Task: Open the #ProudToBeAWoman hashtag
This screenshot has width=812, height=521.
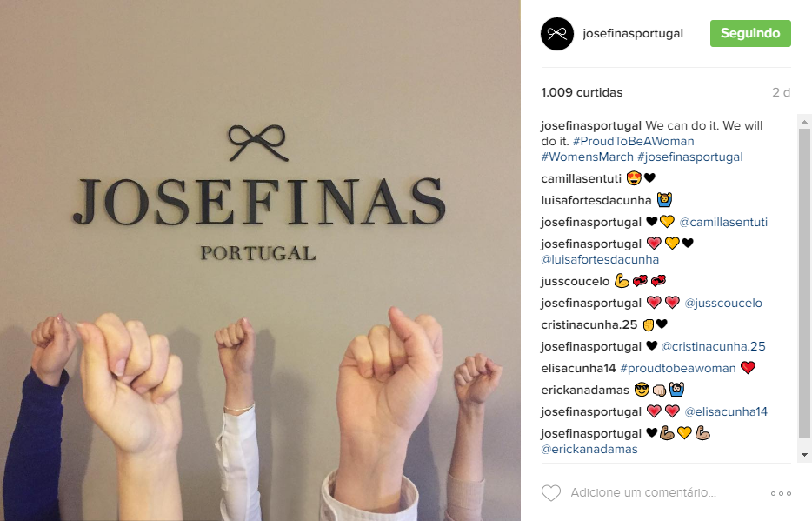Action: coord(633,142)
